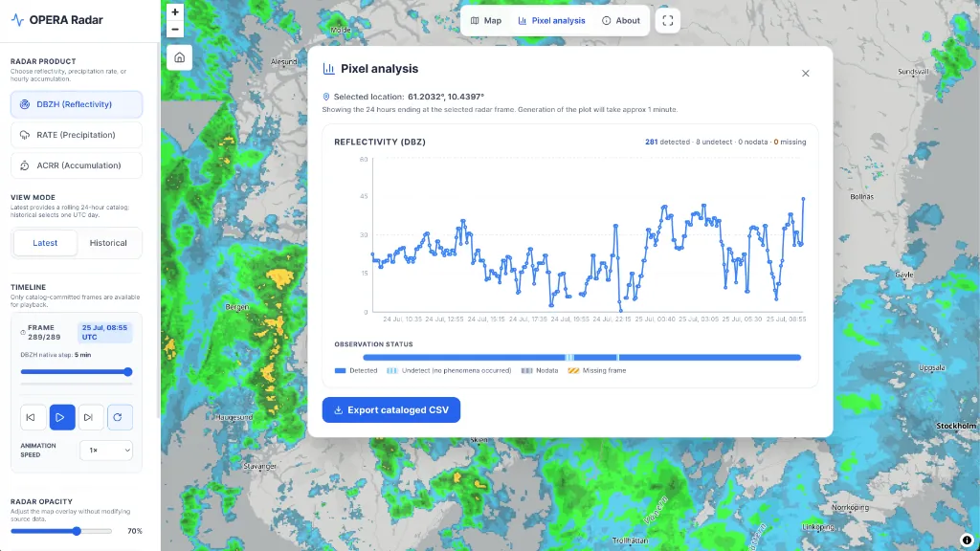The width and height of the screenshot is (980, 551).
Task: Toggle fullscreen mode
Action: pyautogui.click(x=667, y=21)
